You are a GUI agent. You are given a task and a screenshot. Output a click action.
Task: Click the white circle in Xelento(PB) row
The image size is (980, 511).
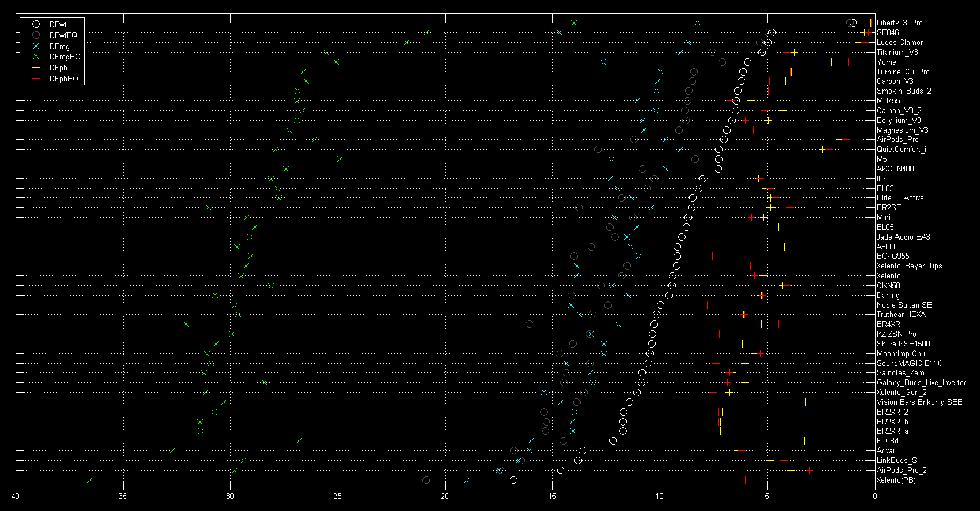[x=513, y=480]
